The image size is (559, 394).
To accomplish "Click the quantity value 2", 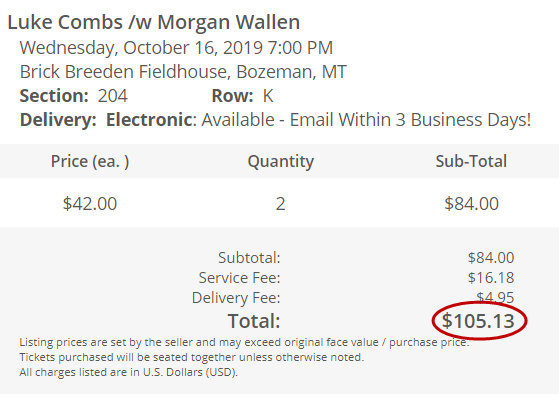I will click(x=281, y=204).
